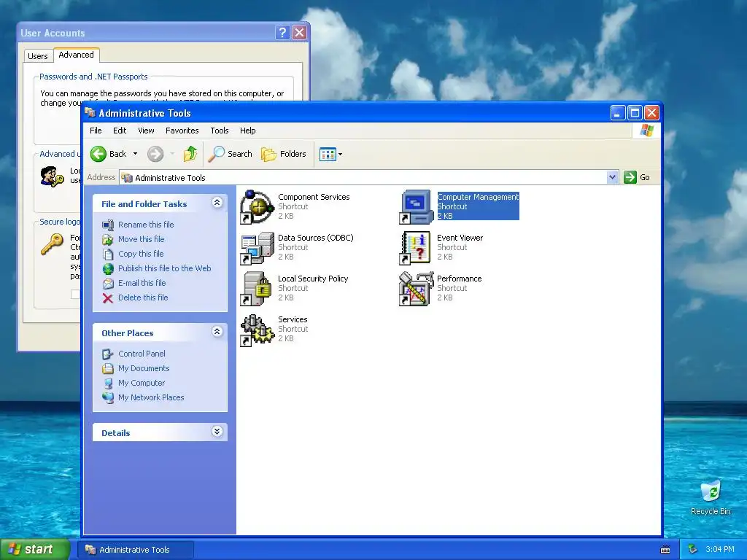
Task: Click the green Go arrow
Action: pyautogui.click(x=630, y=177)
